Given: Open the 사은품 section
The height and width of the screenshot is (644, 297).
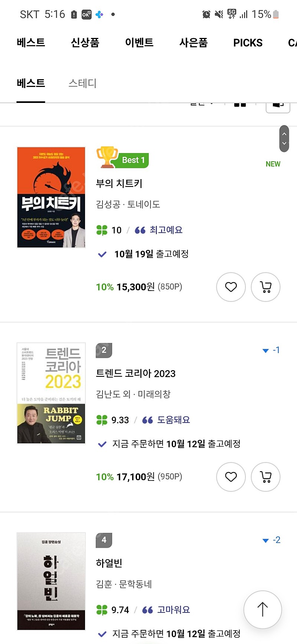Looking at the screenshot, I should coord(193,43).
